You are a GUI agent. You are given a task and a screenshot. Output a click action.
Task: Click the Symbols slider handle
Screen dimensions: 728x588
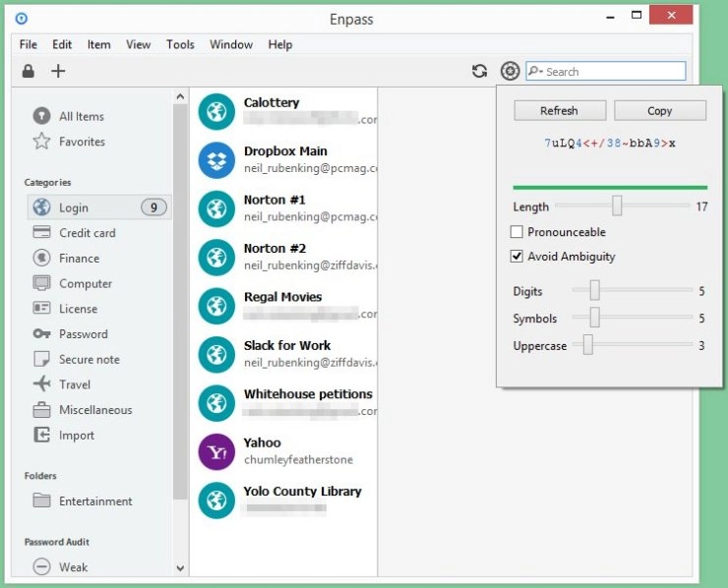[x=595, y=318]
